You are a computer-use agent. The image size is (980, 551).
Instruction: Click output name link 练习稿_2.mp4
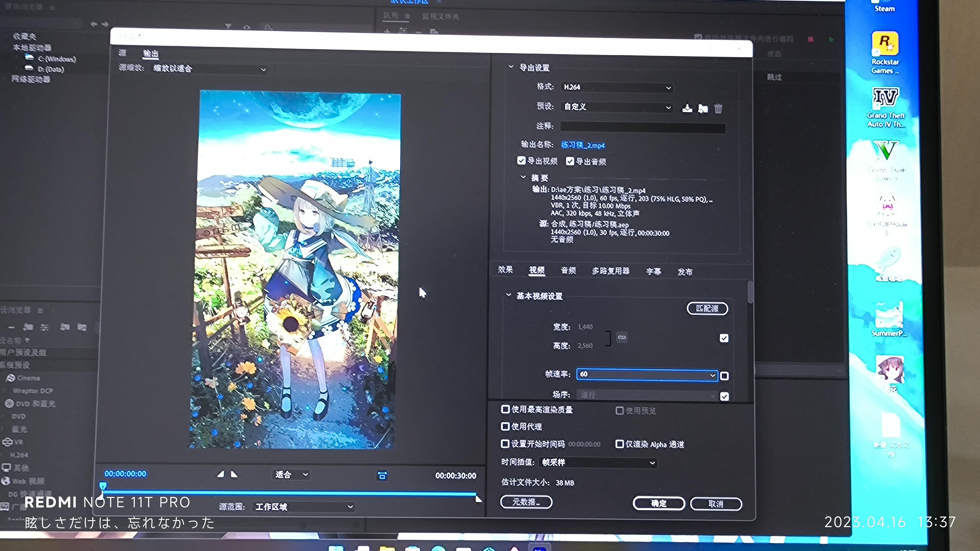(x=583, y=145)
